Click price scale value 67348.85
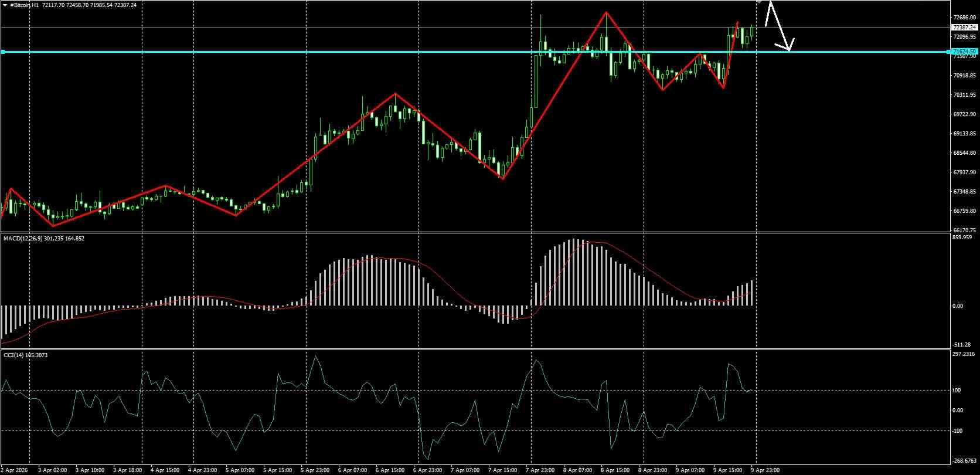 pos(964,192)
